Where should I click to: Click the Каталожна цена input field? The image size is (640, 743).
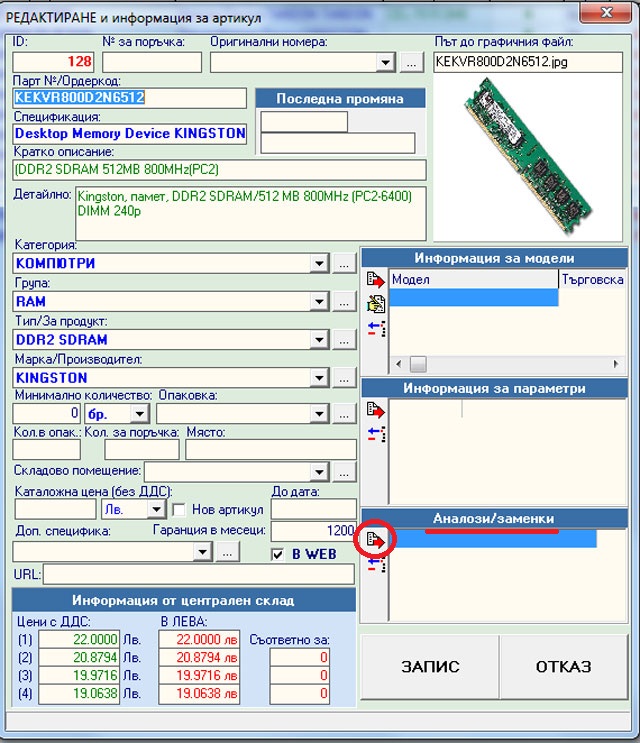coord(55,510)
